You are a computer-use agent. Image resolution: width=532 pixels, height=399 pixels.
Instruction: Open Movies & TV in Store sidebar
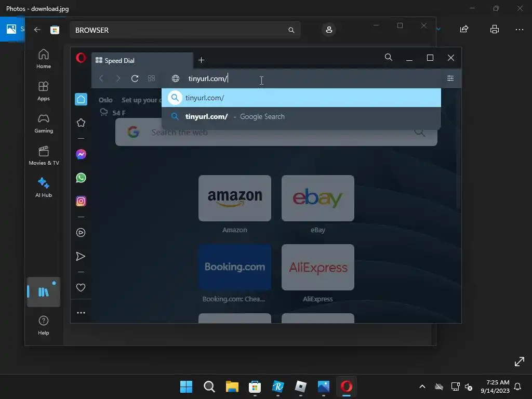click(x=44, y=155)
